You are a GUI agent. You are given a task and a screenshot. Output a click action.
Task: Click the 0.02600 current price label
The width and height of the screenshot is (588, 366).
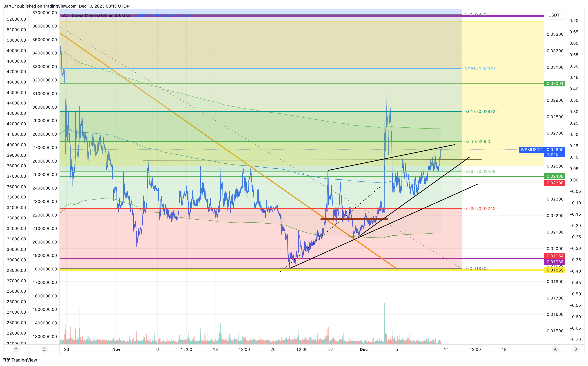pyautogui.click(x=555, y=150)
